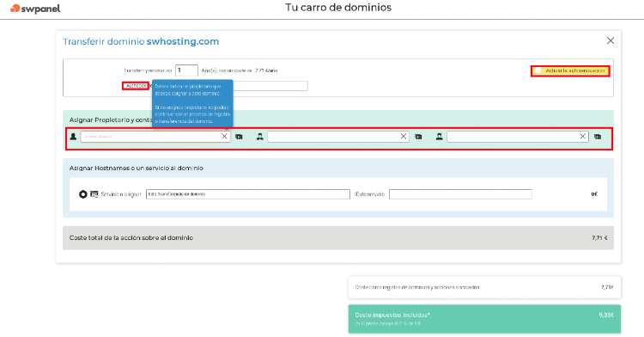Clear the third contact field with its X
Screen dimensions: 644x337
(582, 137)
